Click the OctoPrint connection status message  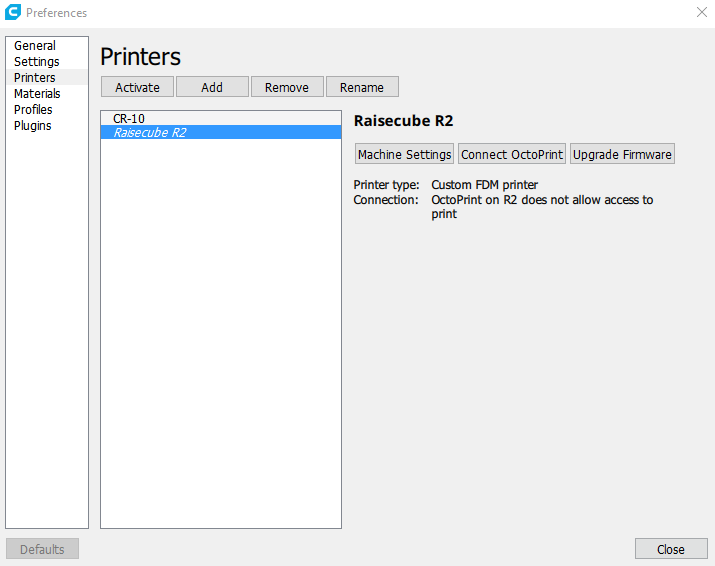coord(542,207)
